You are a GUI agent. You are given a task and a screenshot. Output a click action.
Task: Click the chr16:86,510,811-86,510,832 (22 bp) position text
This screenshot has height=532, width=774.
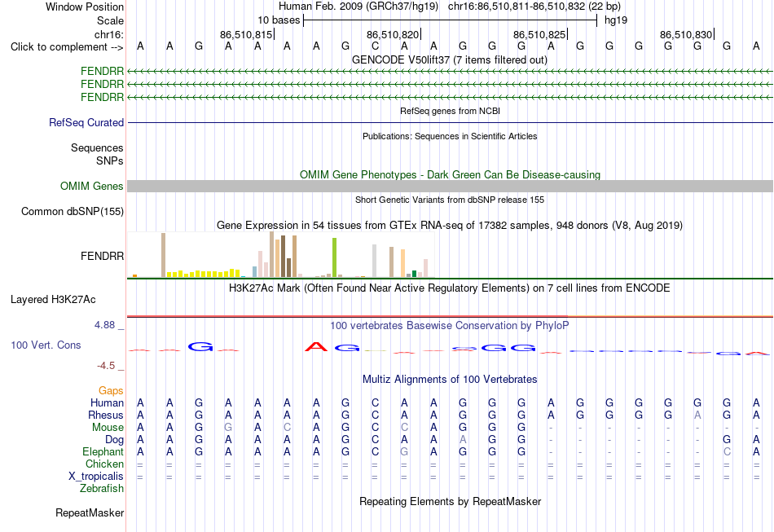(x=534, y=7)
